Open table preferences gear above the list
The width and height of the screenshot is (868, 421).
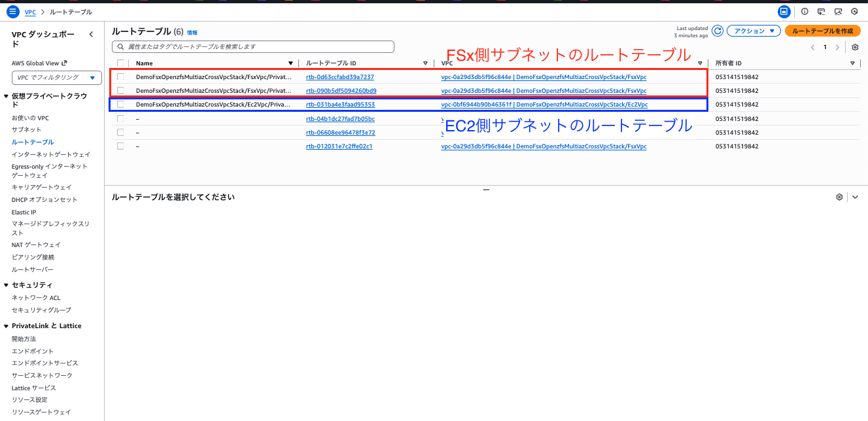point(855,47)
